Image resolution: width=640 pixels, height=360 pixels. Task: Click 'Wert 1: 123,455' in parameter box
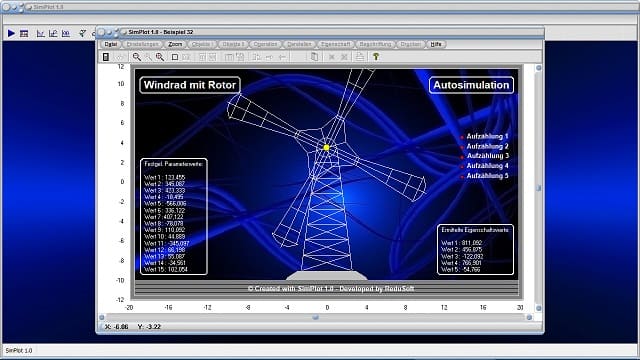click(x=164, y=178)
